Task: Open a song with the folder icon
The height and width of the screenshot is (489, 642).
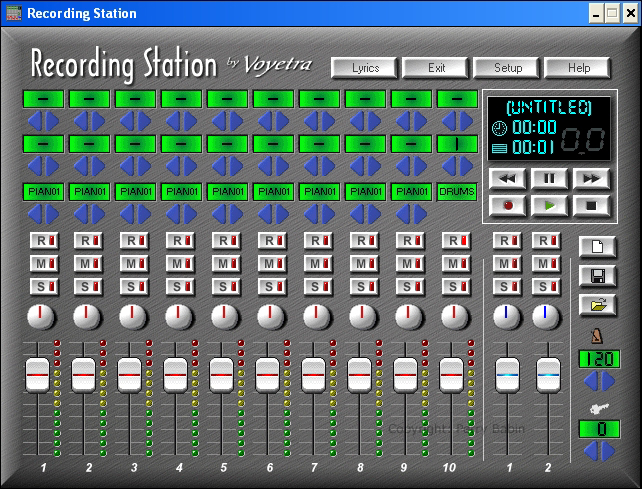Action: click(x=597, y=305)
